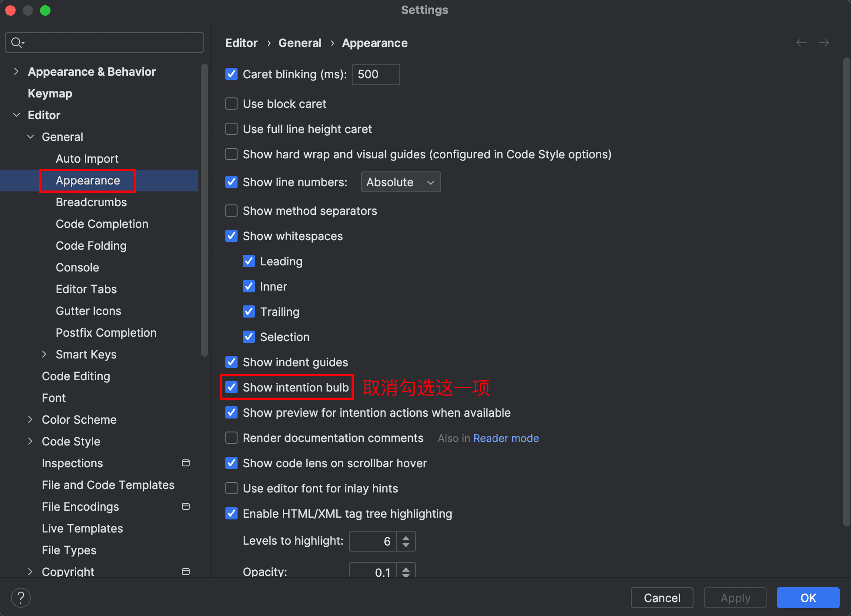
Task: Open Postfix Completion settings
Action: click(x=106, y=332)
